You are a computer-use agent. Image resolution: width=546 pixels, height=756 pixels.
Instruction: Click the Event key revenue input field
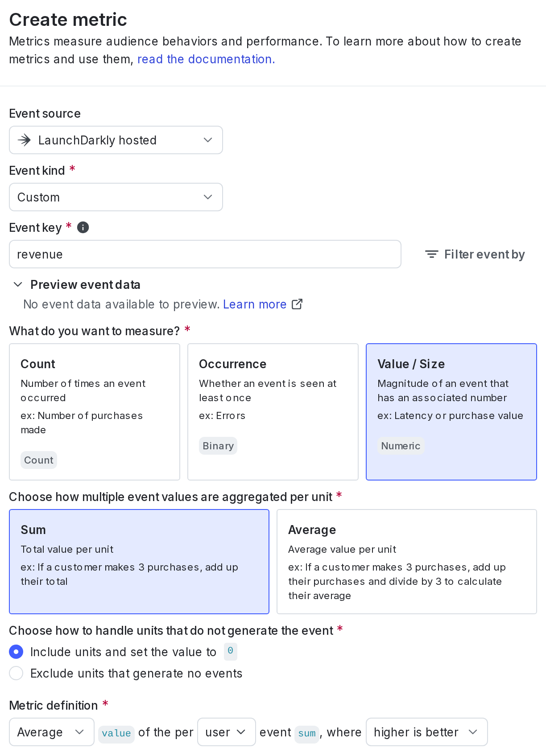click(205, 254)
